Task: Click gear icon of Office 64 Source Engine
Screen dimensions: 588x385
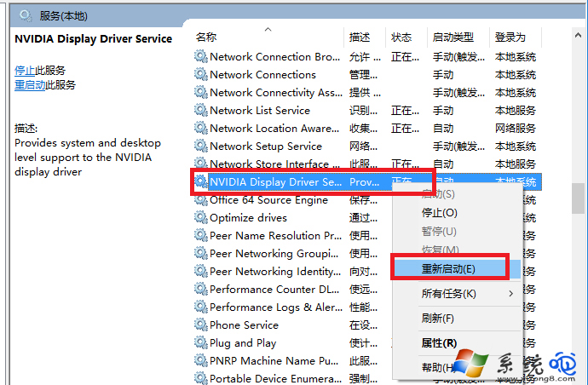Action: 200,200
